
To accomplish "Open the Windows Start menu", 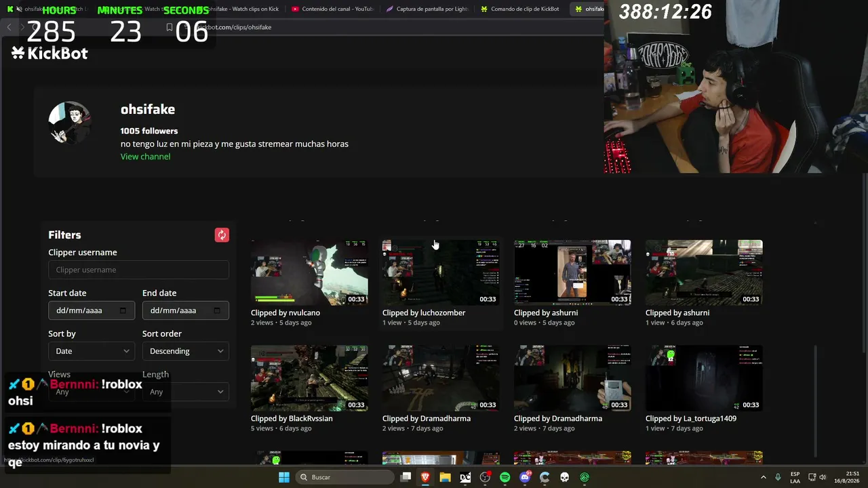I will tap(283, 477).
